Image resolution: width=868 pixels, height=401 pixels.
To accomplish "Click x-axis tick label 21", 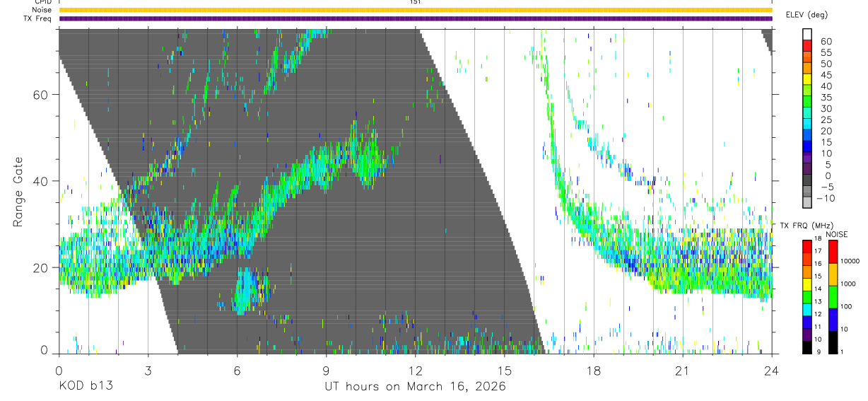I will 682,370.
